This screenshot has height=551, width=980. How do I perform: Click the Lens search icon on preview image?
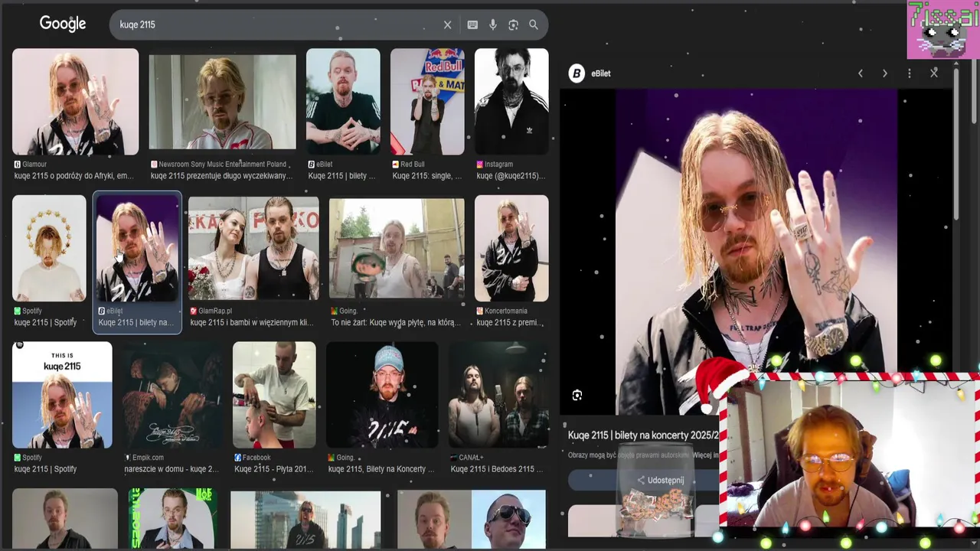pos(577,395)
